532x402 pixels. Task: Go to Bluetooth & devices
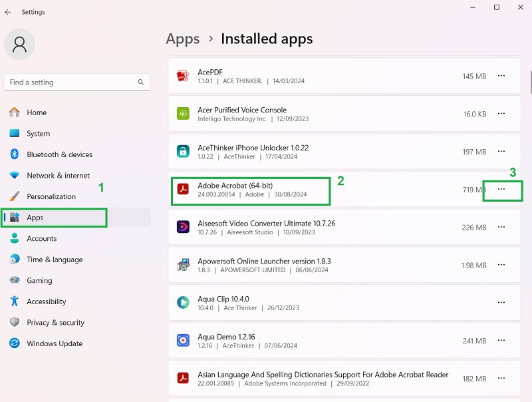coord(77,154)
